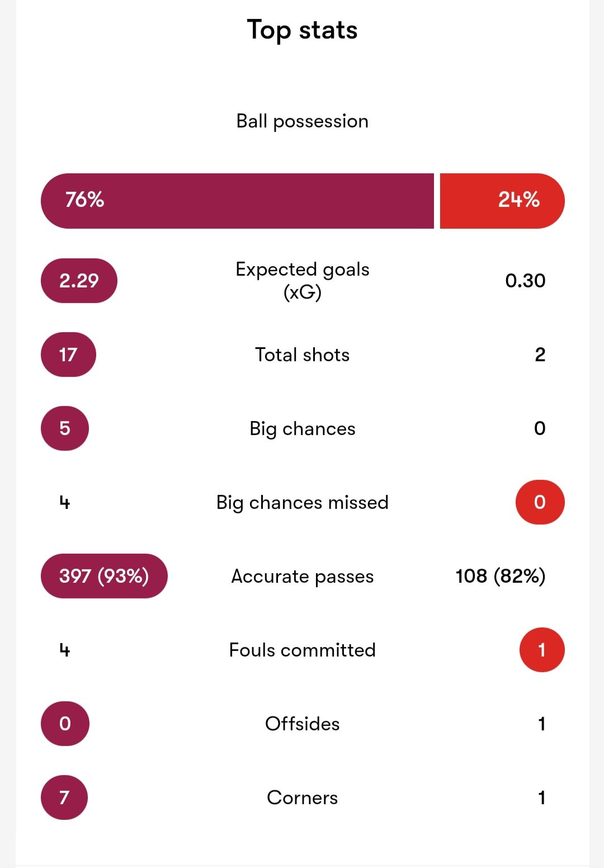This screenshot has height=868, width=604.
Task: Select the Offsides label
Action: pos(303,724)
